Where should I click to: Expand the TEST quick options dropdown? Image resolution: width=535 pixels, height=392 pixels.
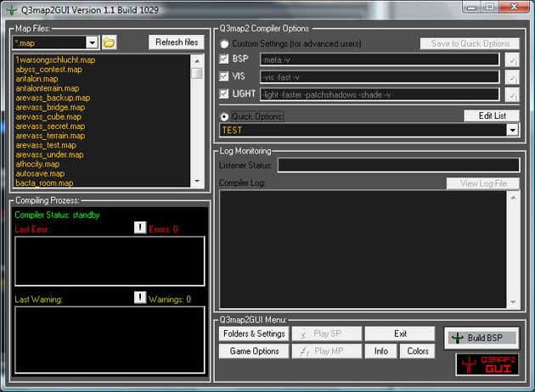pos(512,130)
